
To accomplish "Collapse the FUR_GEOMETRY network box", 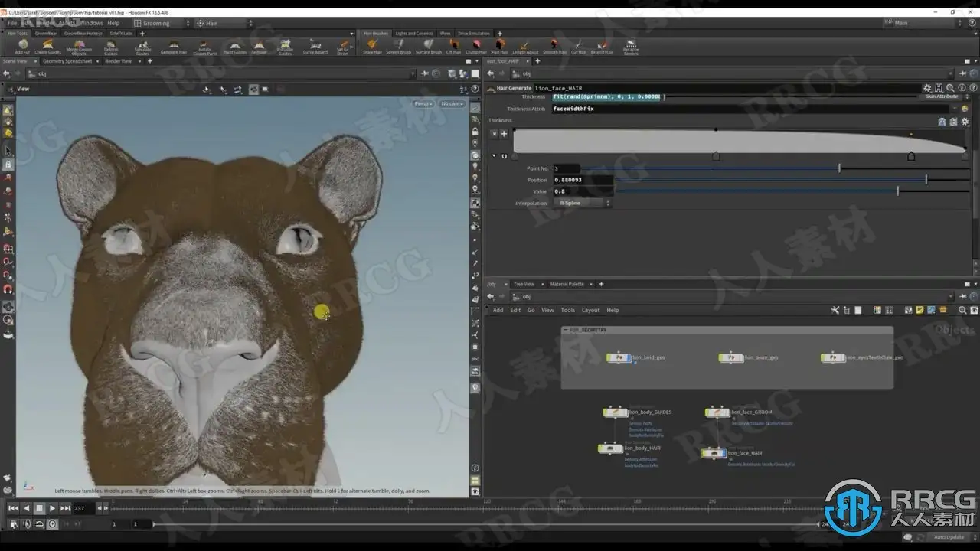I will (x=565, y=330).
